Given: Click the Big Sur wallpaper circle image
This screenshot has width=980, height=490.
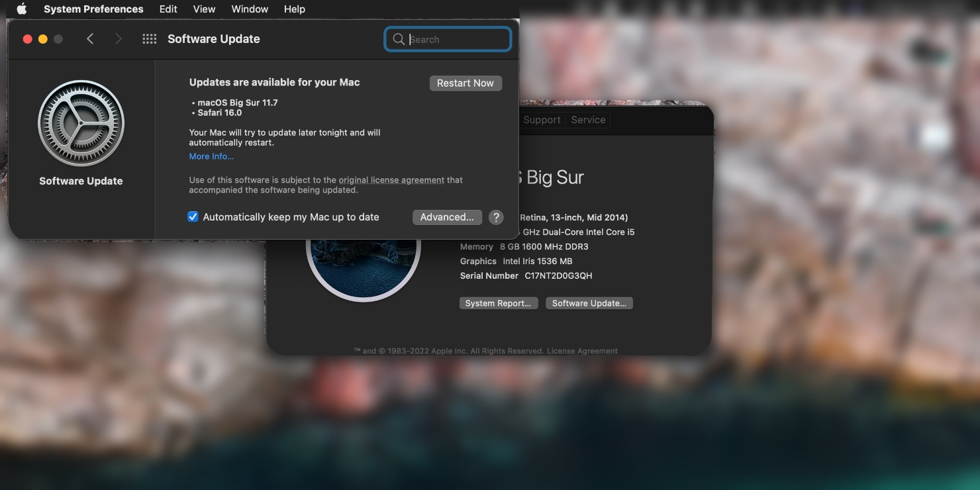Looking at the screenshot, I should pyautogui.click(x=364, y=270).
